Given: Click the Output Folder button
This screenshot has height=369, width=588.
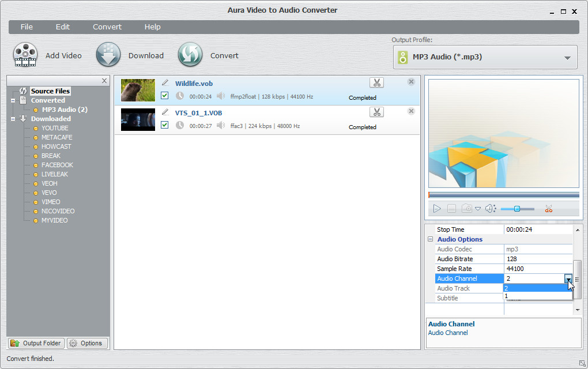Looking at the screenshot, I should point(36,343).
